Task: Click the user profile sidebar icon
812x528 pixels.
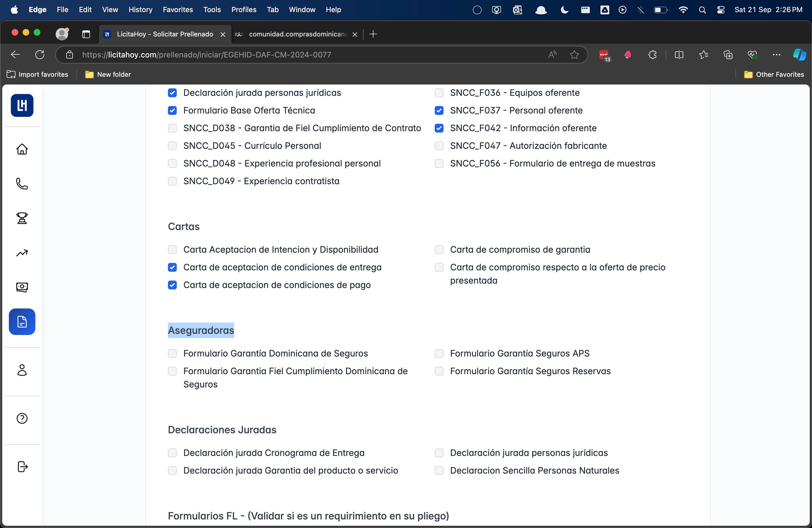Action: click(x=22, y=370)
